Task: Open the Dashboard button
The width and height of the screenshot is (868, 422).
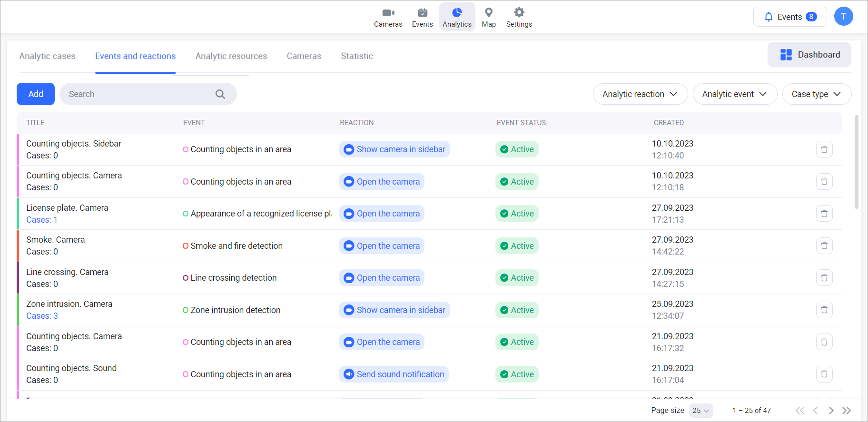Action: click(x=809, y=55)
